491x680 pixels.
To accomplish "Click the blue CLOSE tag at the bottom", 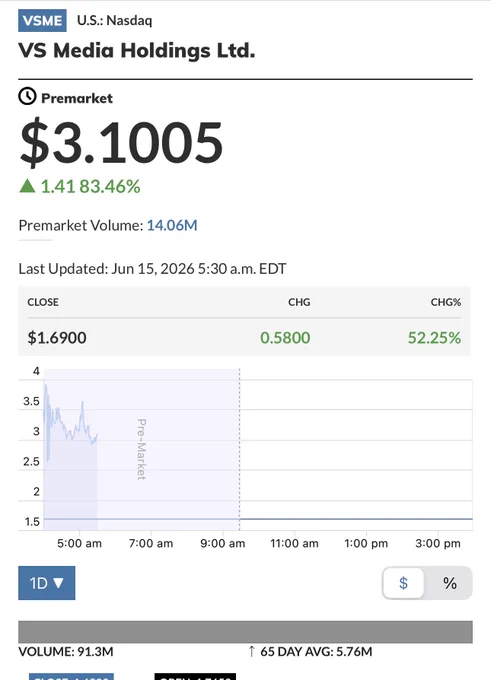I will (x=71, y=677).
